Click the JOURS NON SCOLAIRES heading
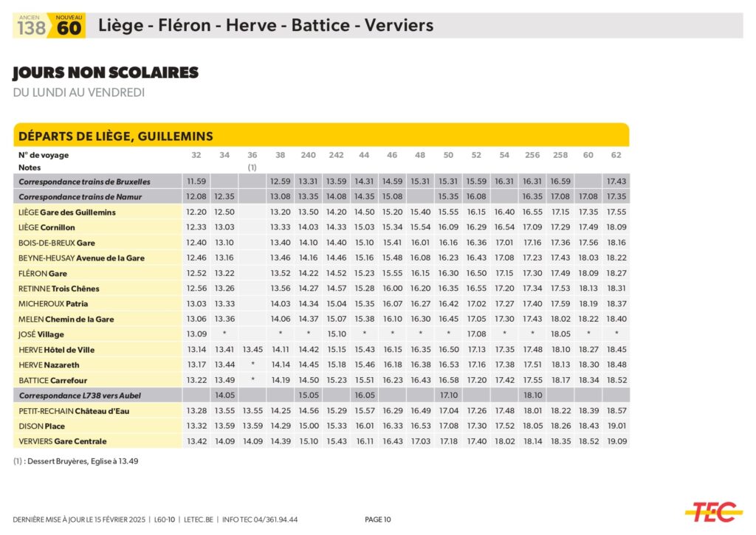The width and height of the screenshot is (756, 535). [106, 73]
